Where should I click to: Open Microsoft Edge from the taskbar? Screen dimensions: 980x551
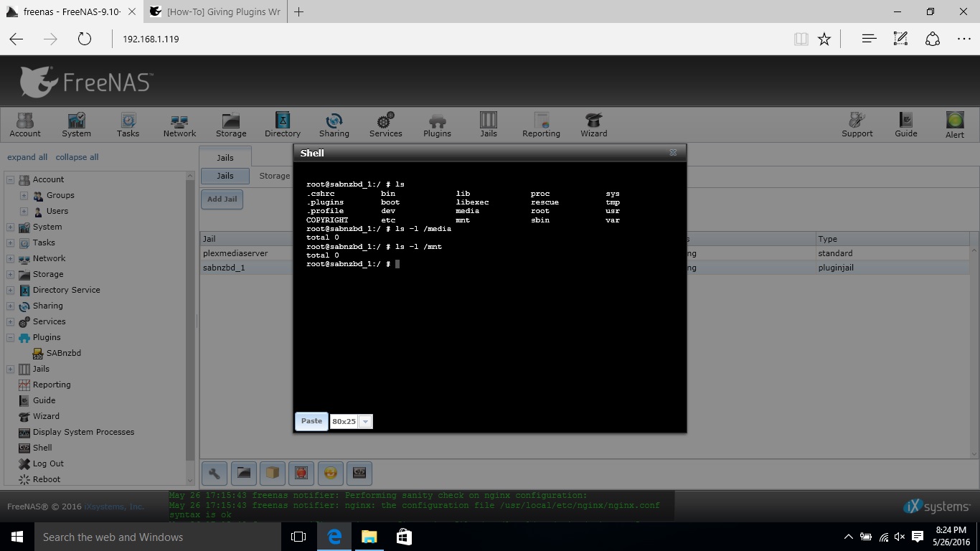coord(334,537)
